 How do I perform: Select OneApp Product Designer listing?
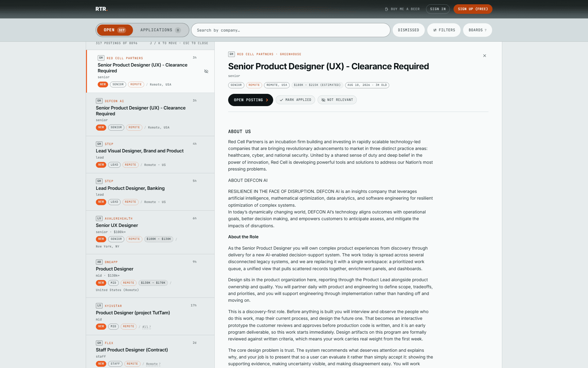pyautogui.click(x=150, y=276)
